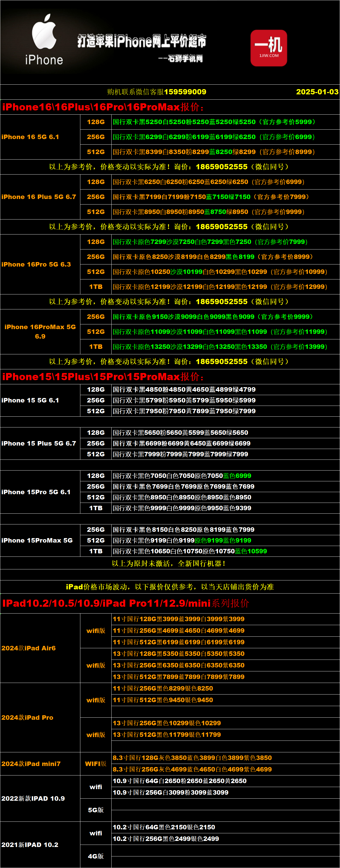The width and height of the screenshot is (340, 868).
Task: Select iPhone 16 price row starting 黑8399
Action: [225, 152]
